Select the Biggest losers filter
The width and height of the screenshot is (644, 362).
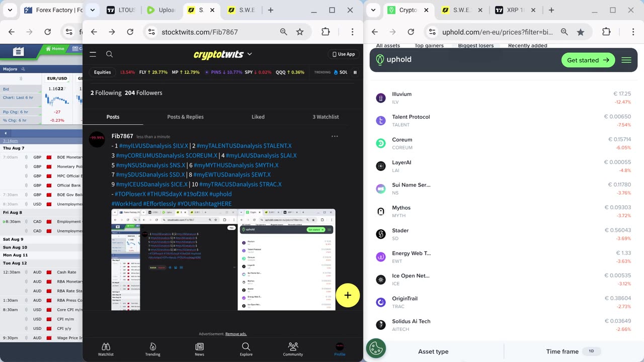coord(475,46)
